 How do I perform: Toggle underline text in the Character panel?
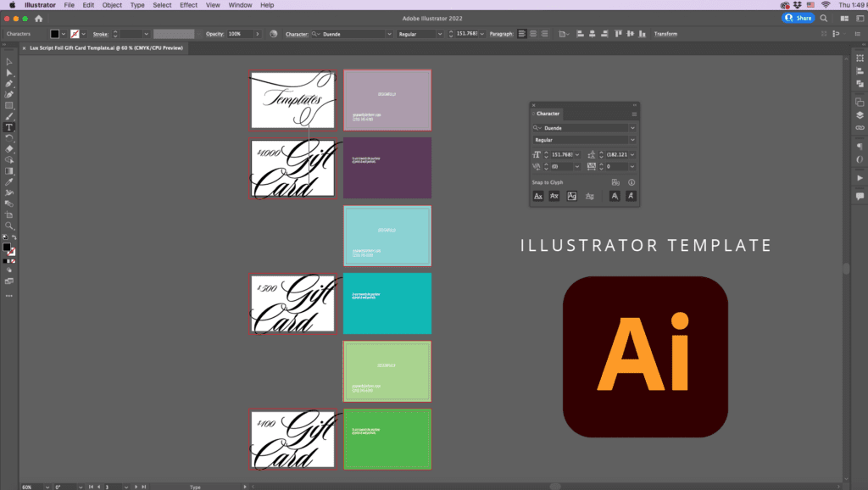coord(615,196)
